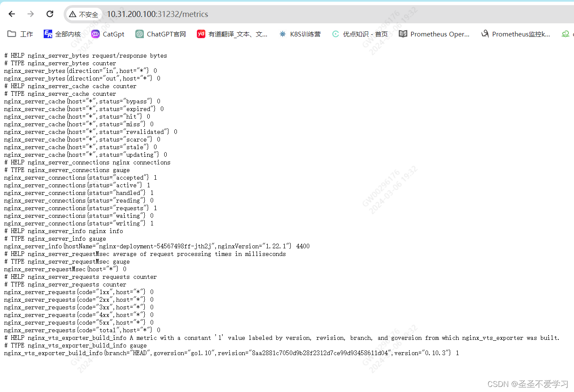Image resolution: width=574 pixels, height=392 pixels.
Task: Click the cache status="bypass" metric line
Action: pyautogui.click(x=82, y=101)
